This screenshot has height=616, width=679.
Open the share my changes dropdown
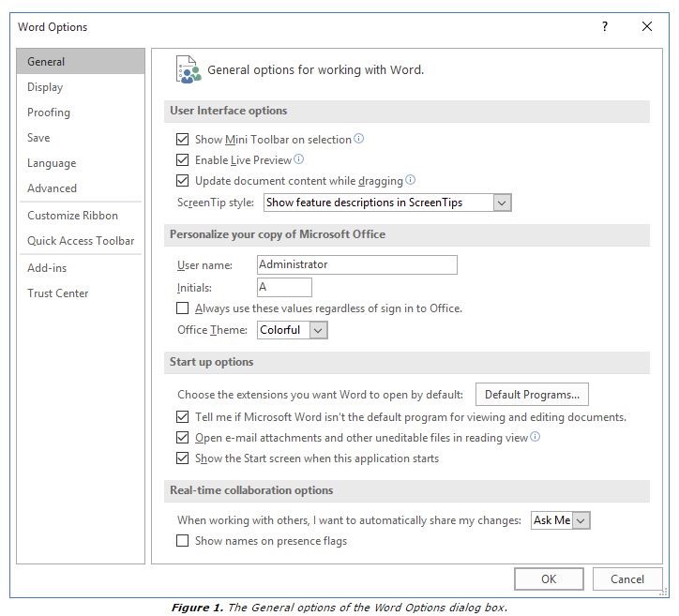[581, 520]
